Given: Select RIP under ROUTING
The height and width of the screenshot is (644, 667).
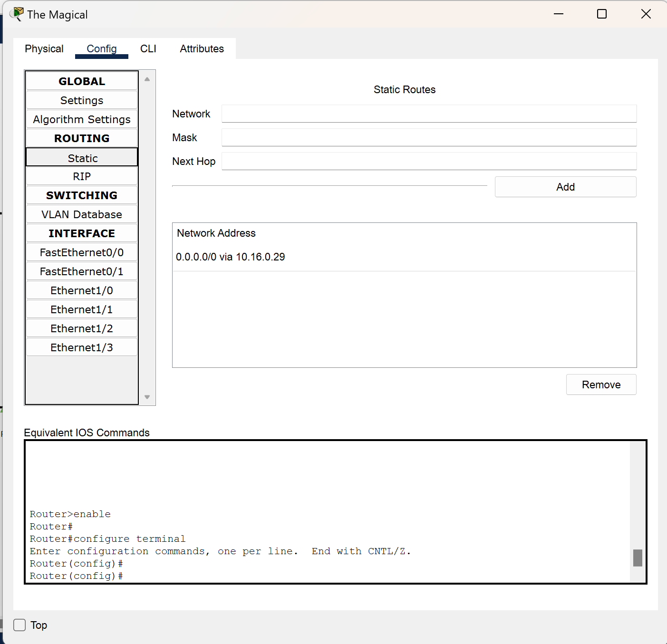Looking at the screenshot, I should point(81,176).
